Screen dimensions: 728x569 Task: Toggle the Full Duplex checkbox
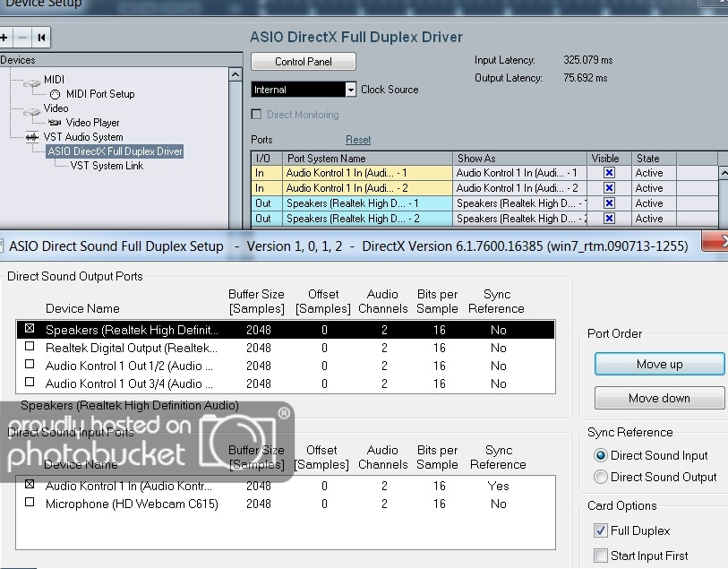tap(601, 530)
